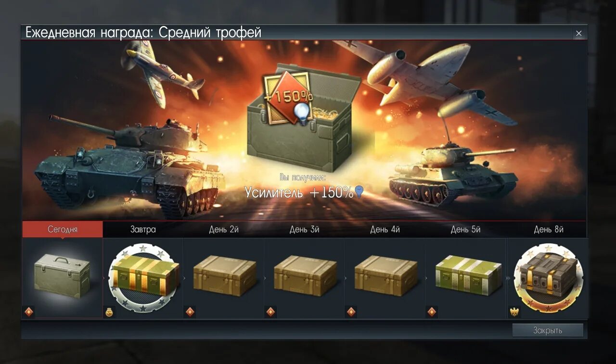Select the День 8й dark chest with gold bands
The image size is (616, 364).
pos(548,277)
